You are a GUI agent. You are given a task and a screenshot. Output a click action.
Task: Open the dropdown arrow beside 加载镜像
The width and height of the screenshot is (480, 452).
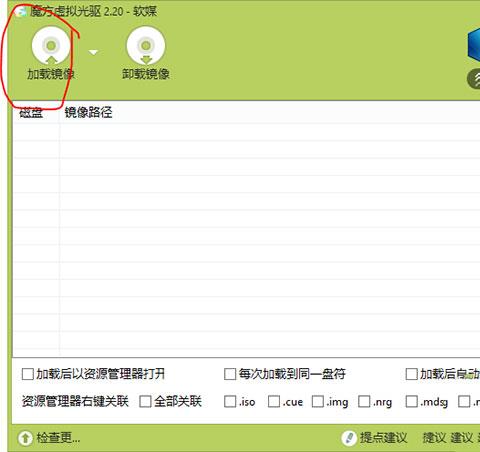[93, 52]
